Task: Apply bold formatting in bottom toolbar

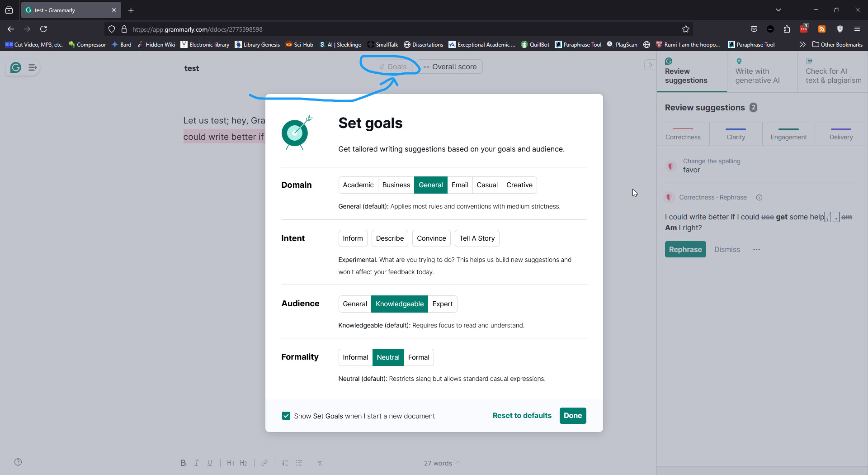Action: pos(183,463)
